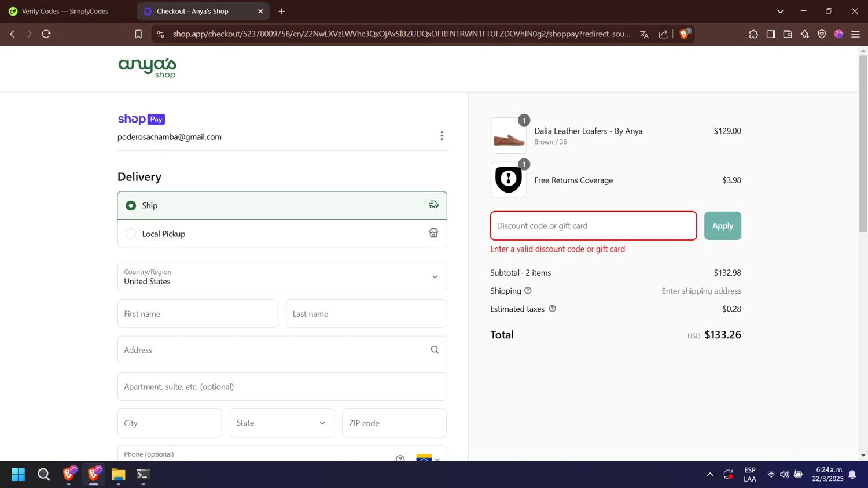Open Brave Shields lion icon

pyautogui.click(x=685, y=34)
